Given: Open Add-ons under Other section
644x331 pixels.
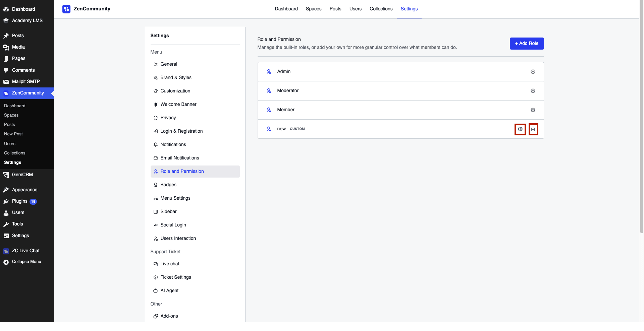Looking at the screenshot, I should (195, 316).
